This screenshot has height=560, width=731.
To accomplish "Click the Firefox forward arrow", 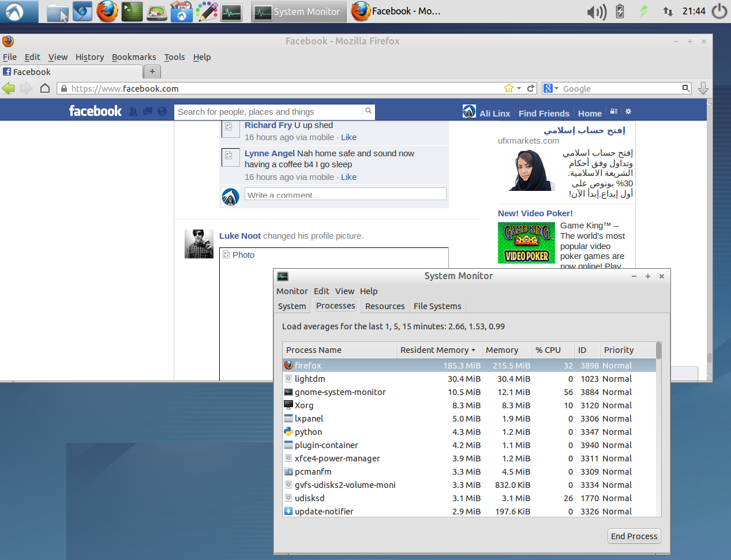I will point(27,88).
